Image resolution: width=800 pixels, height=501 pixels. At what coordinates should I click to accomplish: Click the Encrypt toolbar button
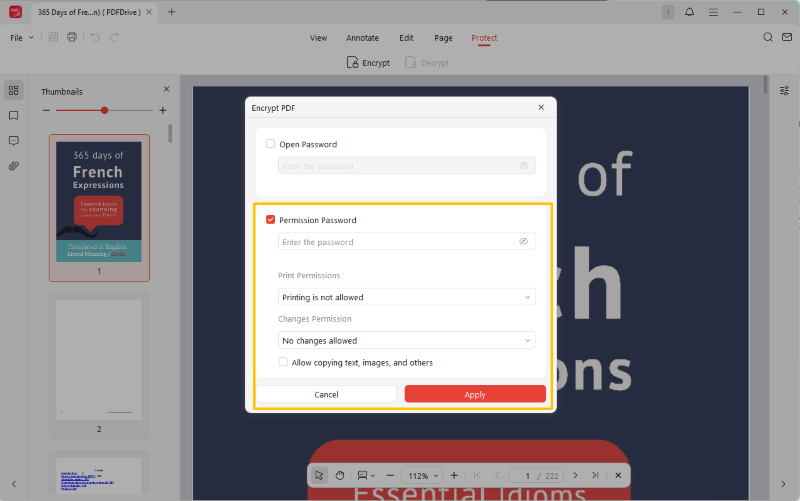[x=368, y=63]
